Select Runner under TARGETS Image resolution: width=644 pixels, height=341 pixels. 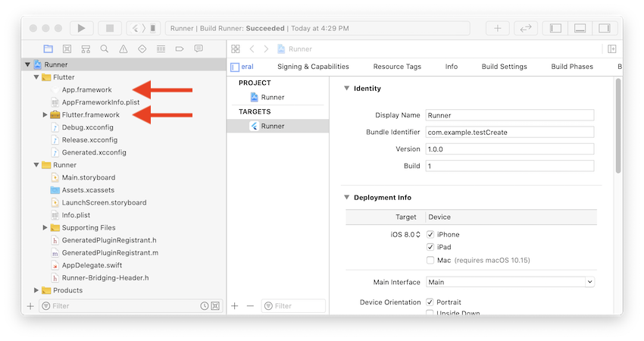click(277, 126)
